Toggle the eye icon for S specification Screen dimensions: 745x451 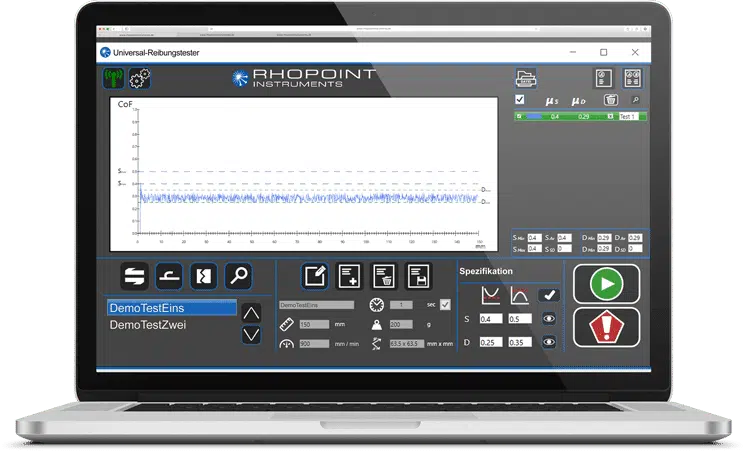[x=549, y=318]
